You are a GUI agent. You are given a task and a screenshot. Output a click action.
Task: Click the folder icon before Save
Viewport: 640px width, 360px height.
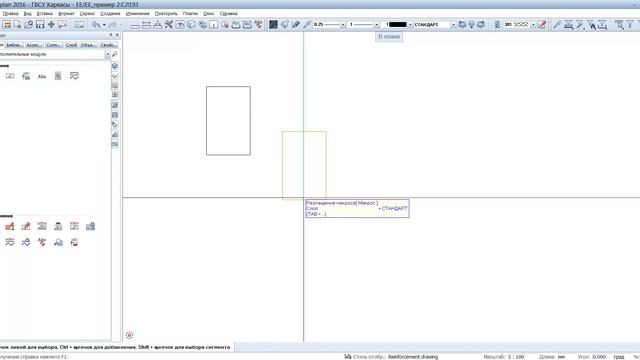click(29, 24)
